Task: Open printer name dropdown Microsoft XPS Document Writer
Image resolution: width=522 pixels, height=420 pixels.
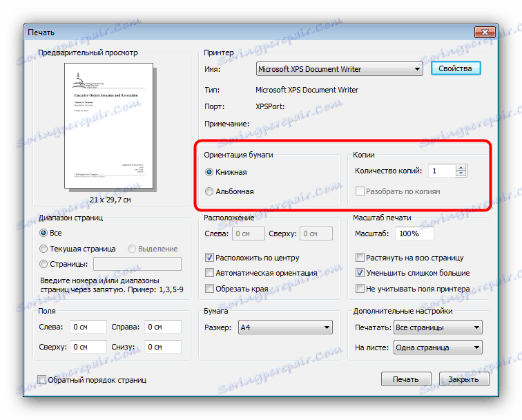Action: 339,69
